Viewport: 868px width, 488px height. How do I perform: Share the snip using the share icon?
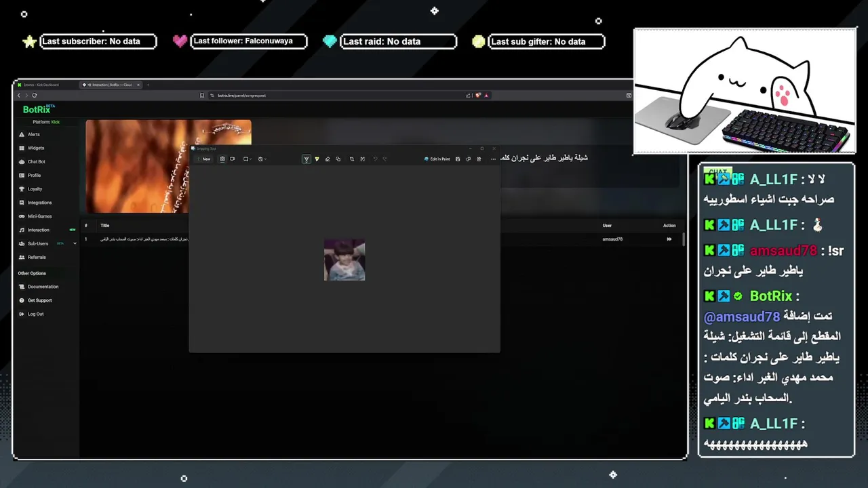coord(479,159)
